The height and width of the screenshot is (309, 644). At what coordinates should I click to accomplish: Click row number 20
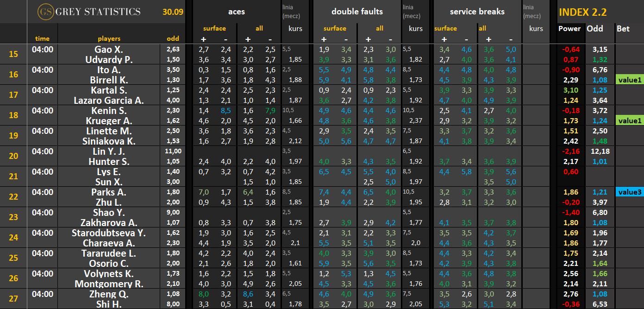(x=13, y=156)
